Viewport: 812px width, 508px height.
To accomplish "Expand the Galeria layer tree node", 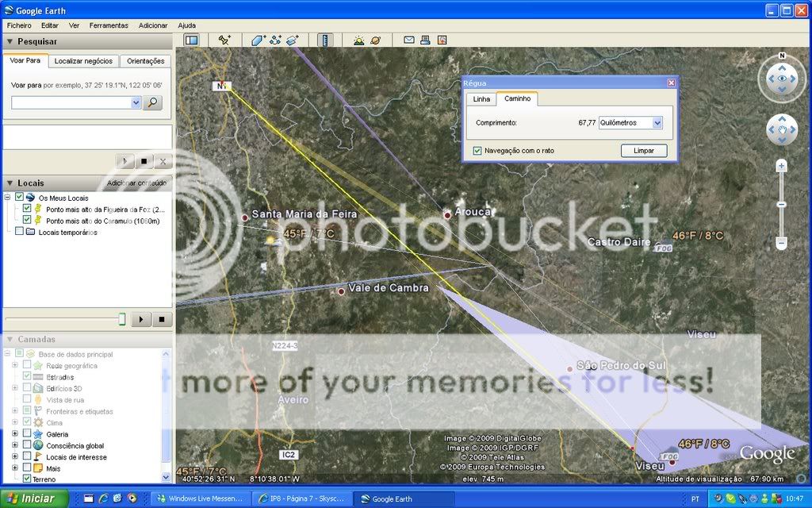I will pyautogui.click(x=14, y=434).
